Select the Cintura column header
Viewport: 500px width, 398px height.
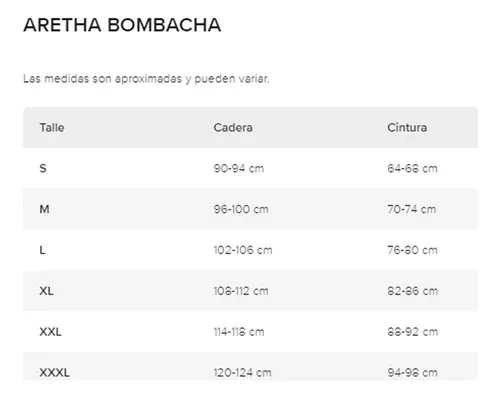407,127
